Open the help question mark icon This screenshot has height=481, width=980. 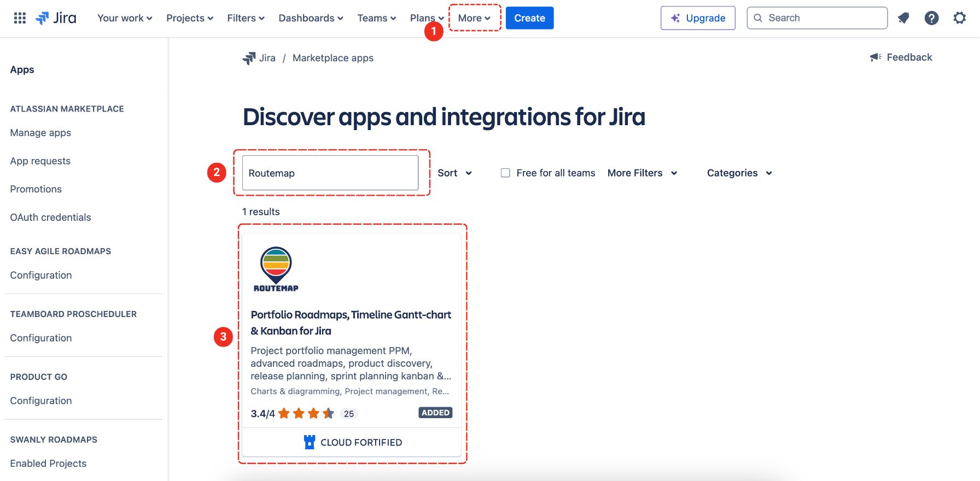coord(931,18)
